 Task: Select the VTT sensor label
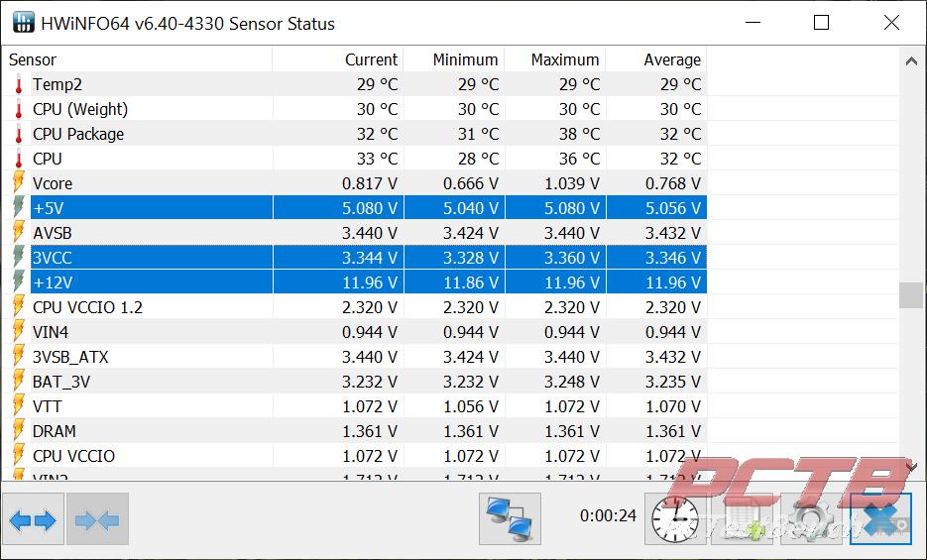point(47,407)
